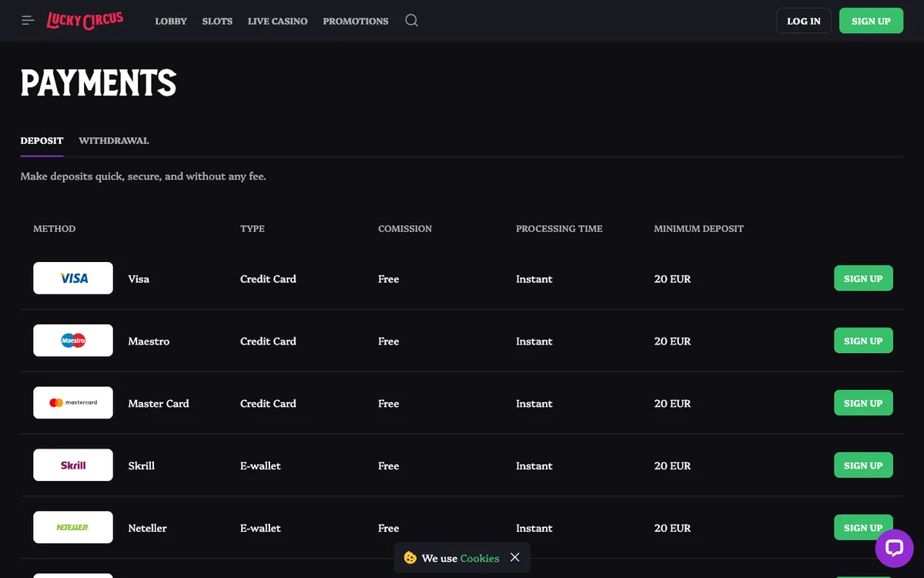Image resolution: width=924 pixels, height=578 pixels.
Task: Select the Master Card method name
Action: click(x=159, y=404)
